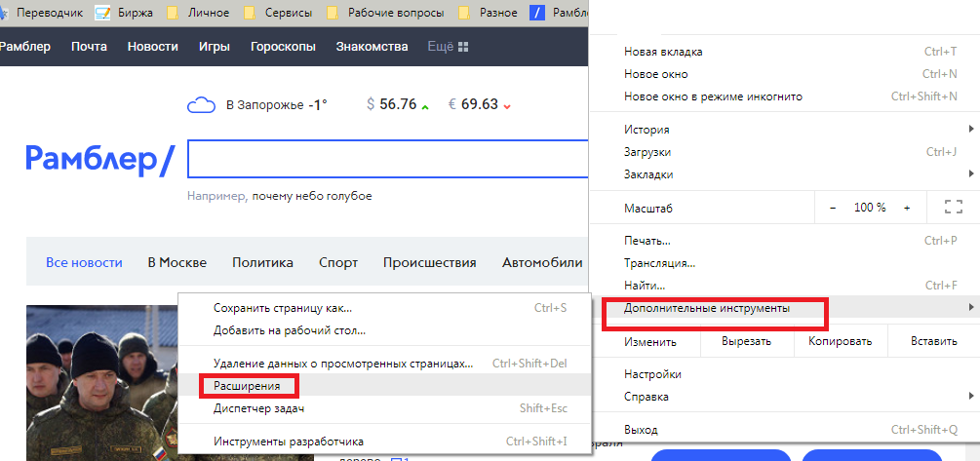Choose Печать... in the menu
The height and width of the screenshot is (461, 980).
tap(784, 241)
